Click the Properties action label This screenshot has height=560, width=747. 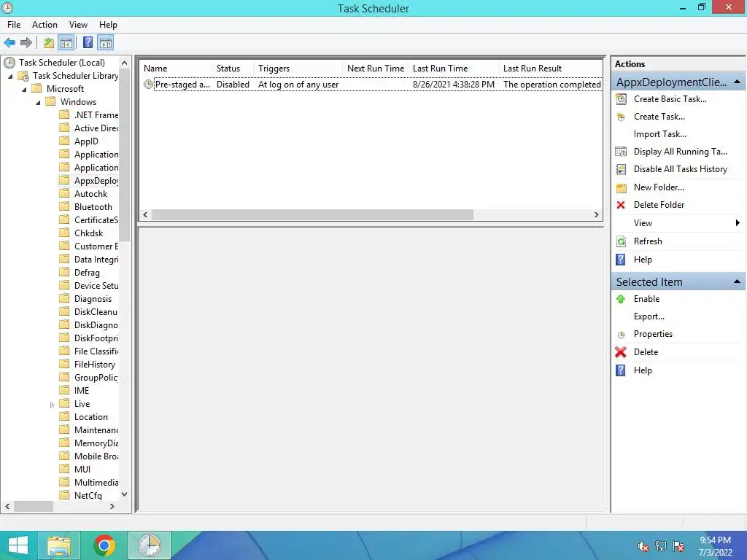click(x=653, y=334)
